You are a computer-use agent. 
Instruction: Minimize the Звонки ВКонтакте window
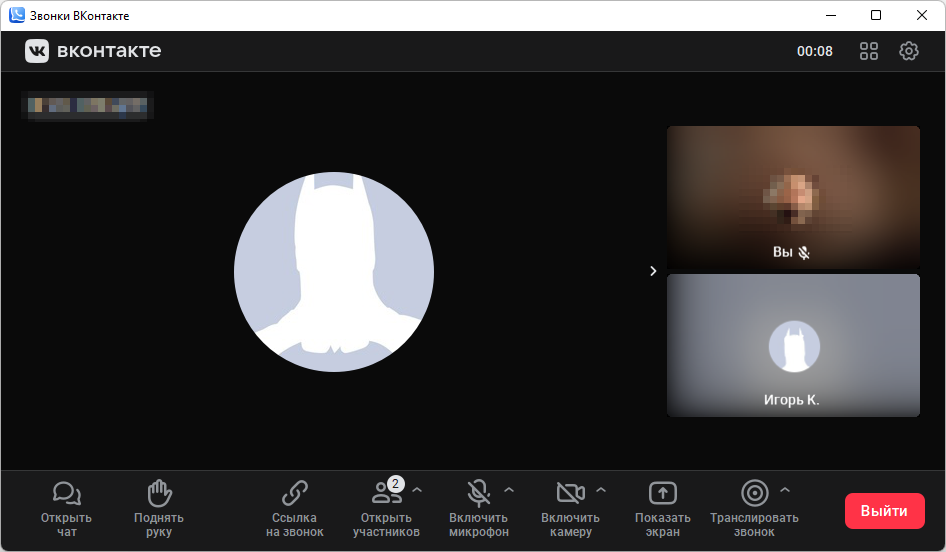tap(831, 16)
